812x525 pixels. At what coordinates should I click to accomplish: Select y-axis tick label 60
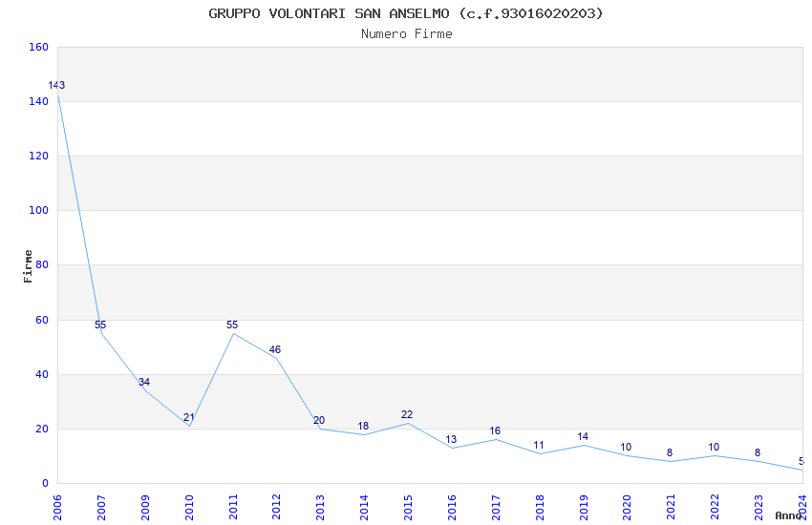(x=41, y=320)
